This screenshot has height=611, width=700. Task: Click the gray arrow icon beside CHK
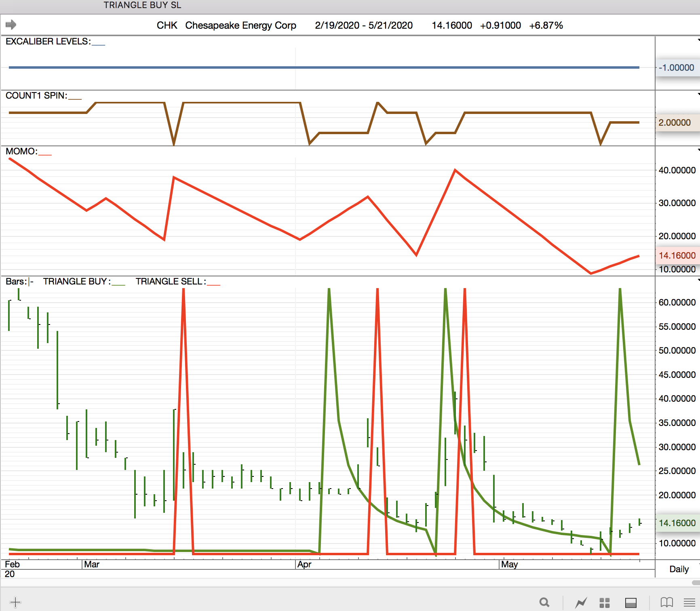click(x=11, y=25)
